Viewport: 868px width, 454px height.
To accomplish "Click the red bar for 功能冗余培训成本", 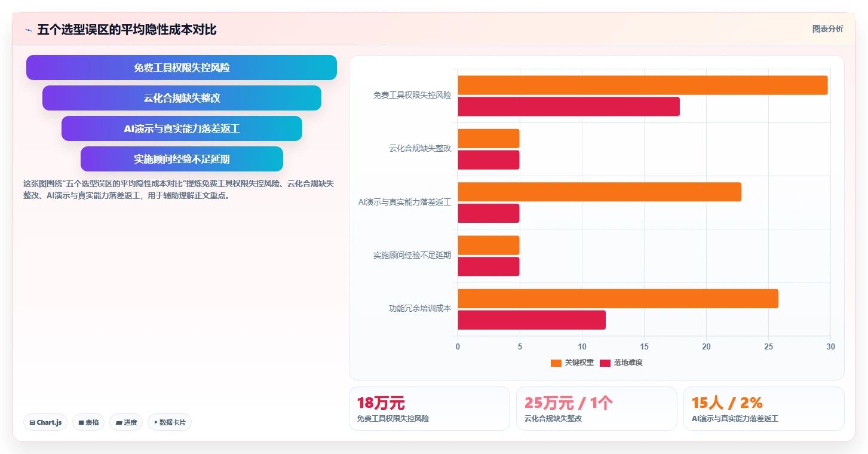I will pos(532,320).
